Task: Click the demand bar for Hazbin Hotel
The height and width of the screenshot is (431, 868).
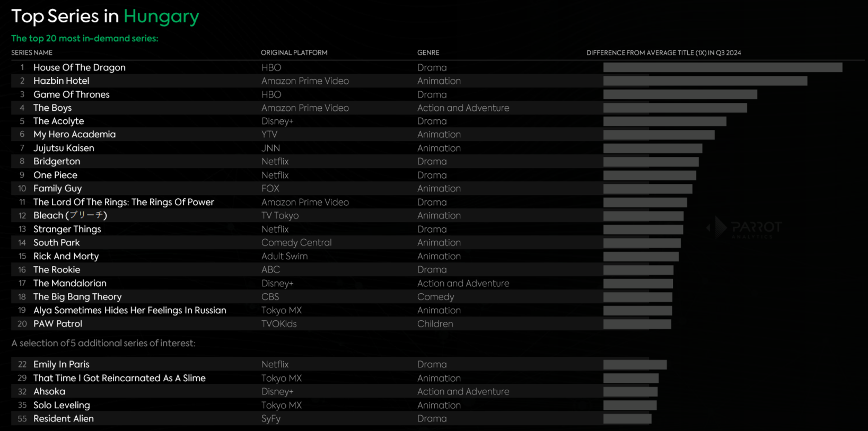Action: coord(705,81)
